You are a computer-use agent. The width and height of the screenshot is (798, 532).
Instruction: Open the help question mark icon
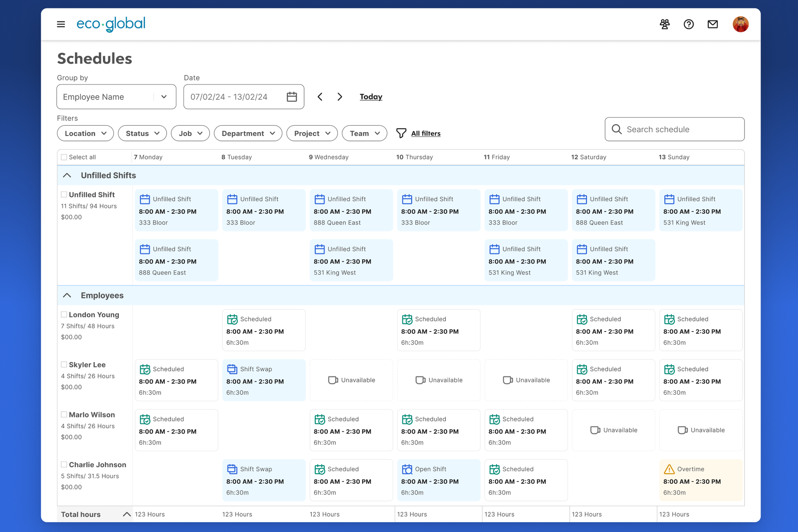coord(688,24)
